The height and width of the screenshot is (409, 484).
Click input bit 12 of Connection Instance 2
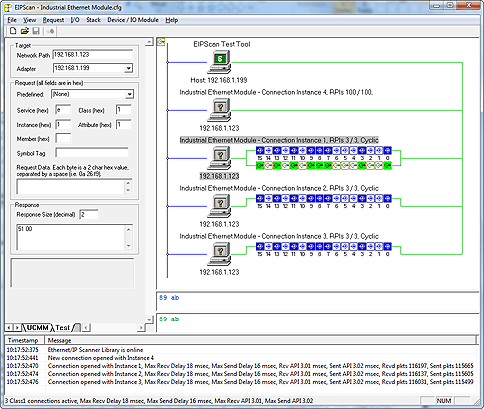pyautogui.click(x=285, y=198)
